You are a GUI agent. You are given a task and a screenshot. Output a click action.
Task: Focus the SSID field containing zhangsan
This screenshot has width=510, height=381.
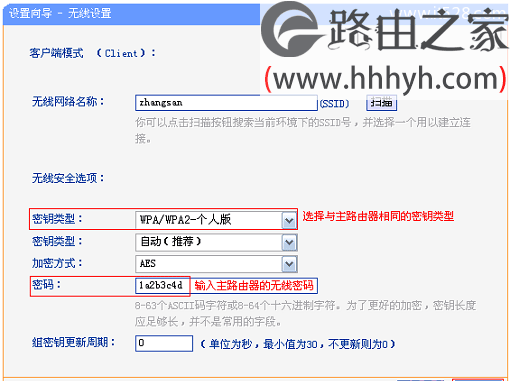[226, 103]
